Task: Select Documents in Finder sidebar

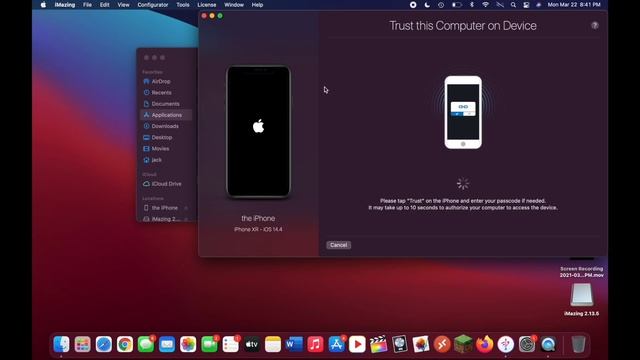Action: coord(166,104)
